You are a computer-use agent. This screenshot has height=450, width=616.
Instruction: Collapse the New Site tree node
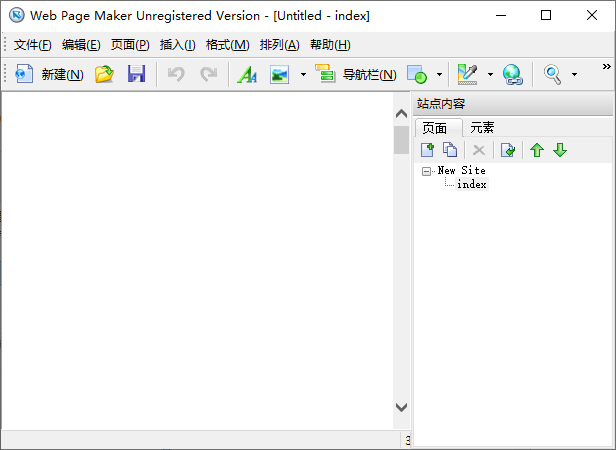[x=426, y=171]
